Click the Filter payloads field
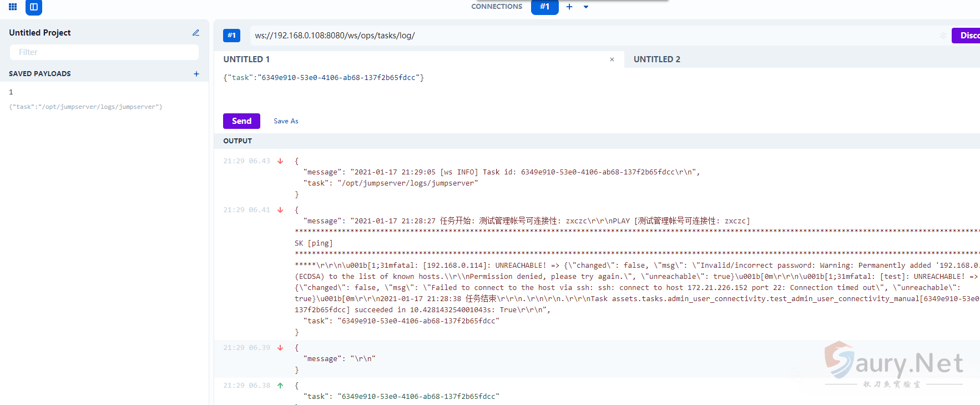This screenshot has width=980, height=405. pos(104,52)
